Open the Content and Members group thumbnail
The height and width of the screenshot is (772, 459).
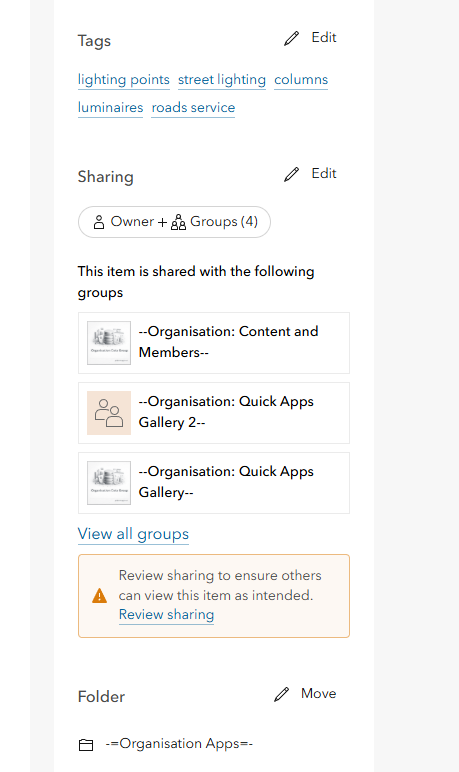coord(109,343)
